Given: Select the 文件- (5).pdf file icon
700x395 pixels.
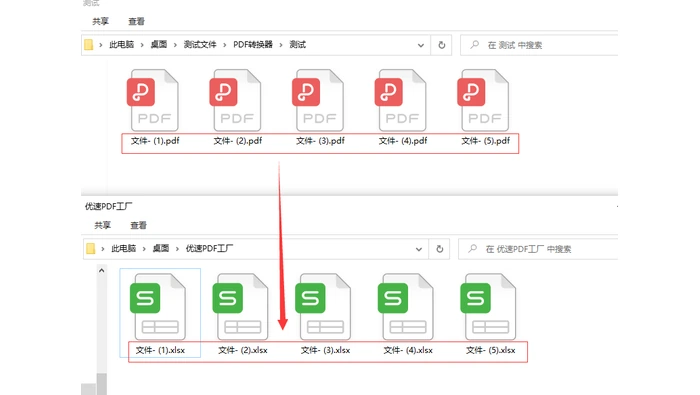Looking at the screenshot, I should point(483,100).
